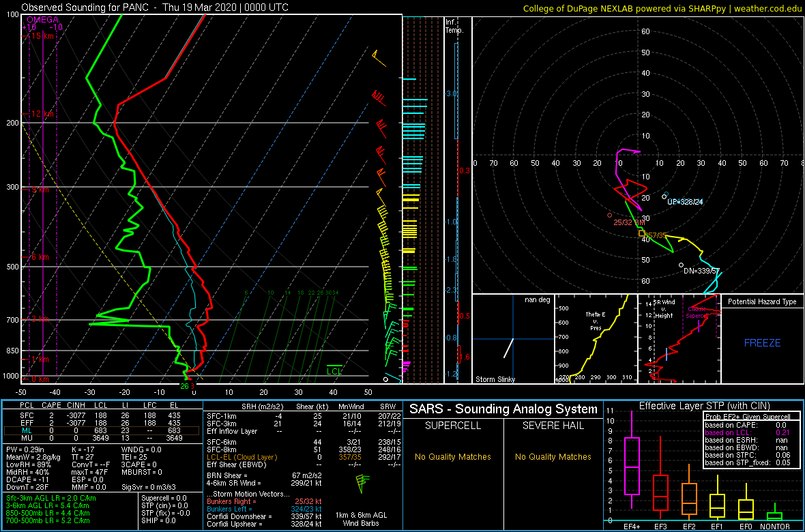Select the Theta-E v. Pres inset plot
805x532 pixels.
(x=596, y=338)
